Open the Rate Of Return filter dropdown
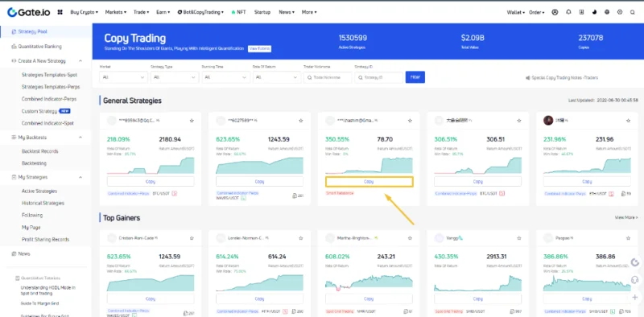Image resolution: width=644 pixels, height=317 pixels. [277, 77]
